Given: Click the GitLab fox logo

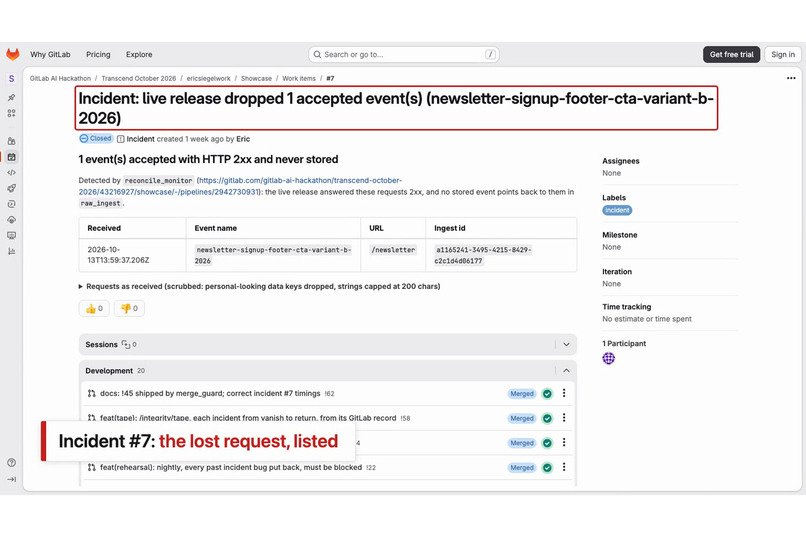Looking at the screenshot, I should (x=12, y=54).
